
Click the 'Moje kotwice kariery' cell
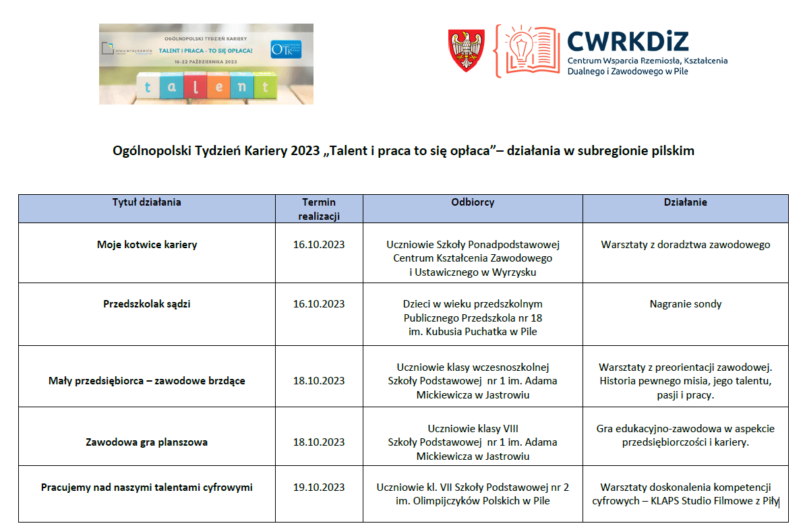tap(147, 245)
